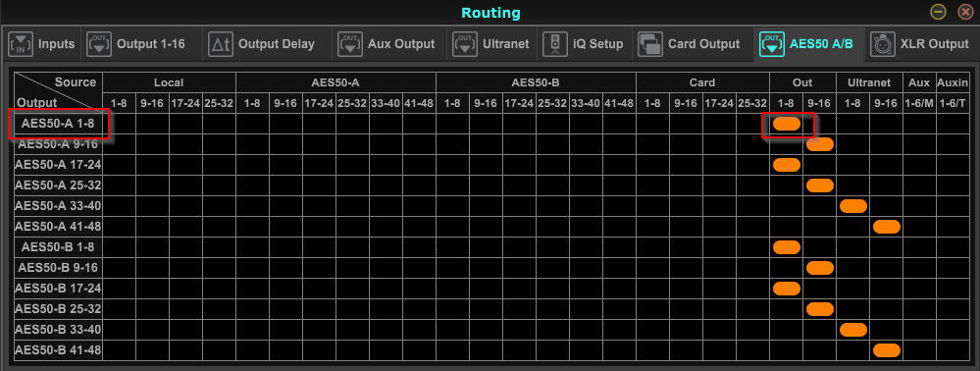The height and width of the screenshot is (371, 980).
Task: Click the 1-6/T column subheader
Action: point(953,103)
